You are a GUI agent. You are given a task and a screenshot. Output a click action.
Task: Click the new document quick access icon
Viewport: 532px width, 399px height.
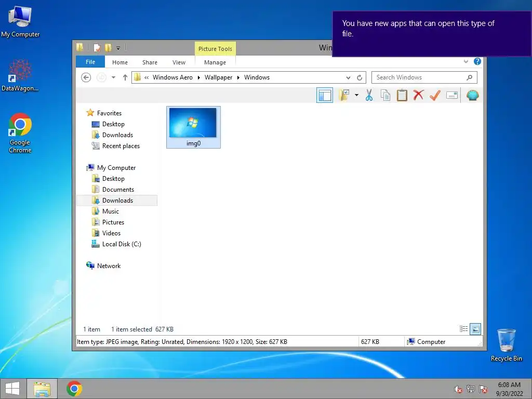point(97,48)
